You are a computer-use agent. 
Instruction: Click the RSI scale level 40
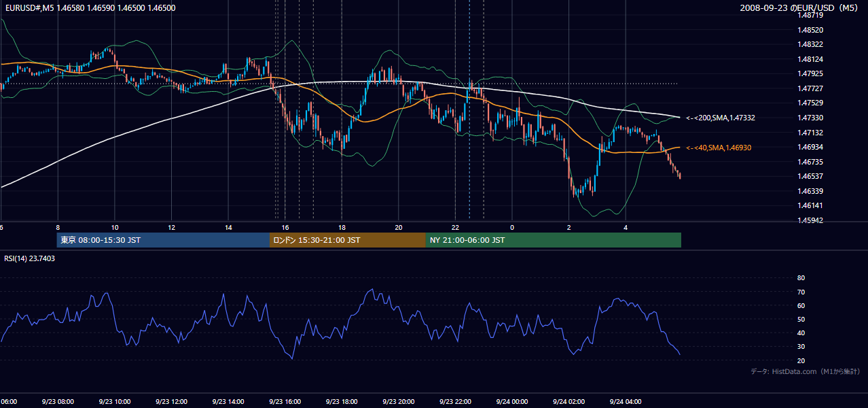(801, 333)
